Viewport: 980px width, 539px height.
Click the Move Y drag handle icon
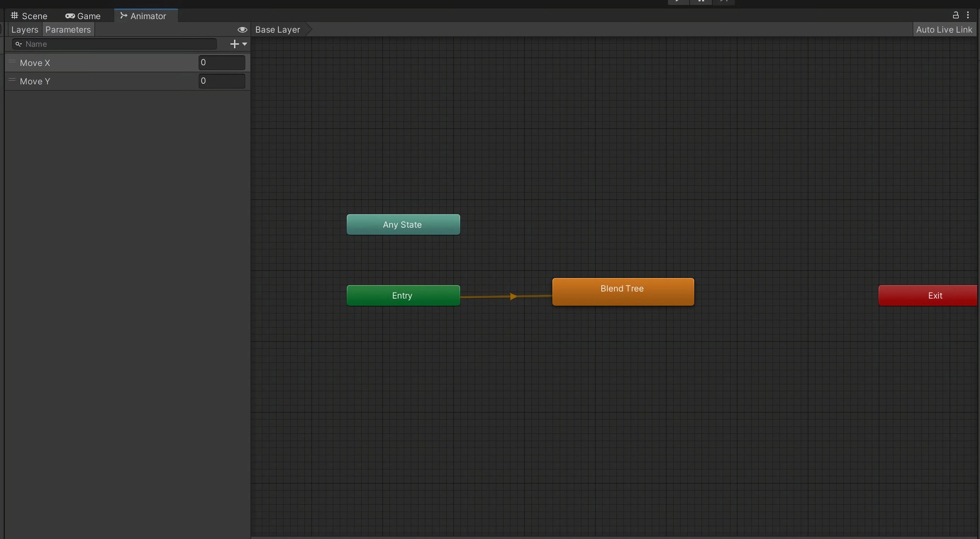12,80
